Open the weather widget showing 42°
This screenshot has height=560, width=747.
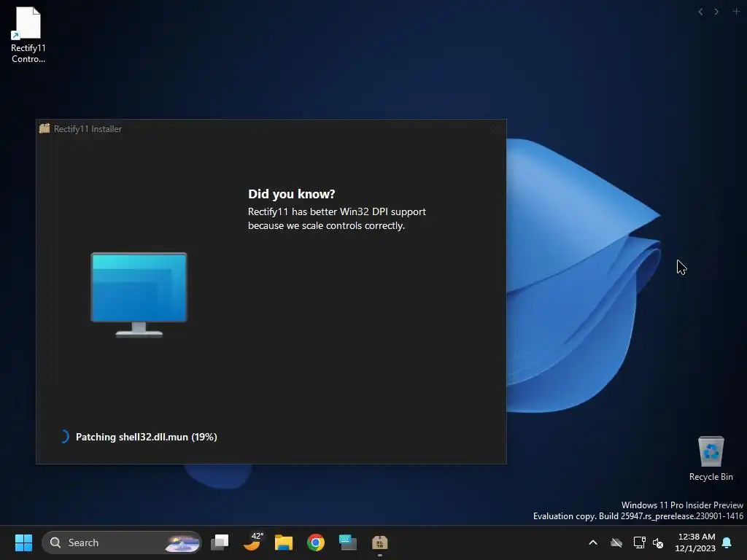[x=252, y=542]
